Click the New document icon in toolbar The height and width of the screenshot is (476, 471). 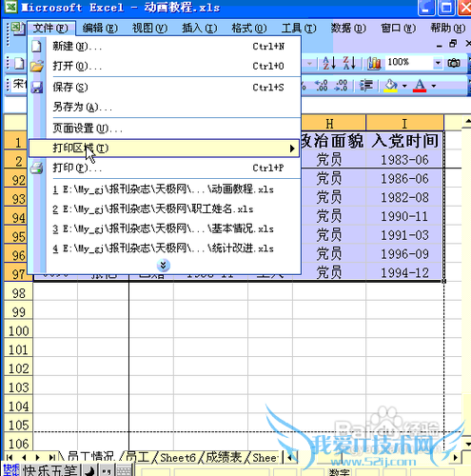point(19,63)
